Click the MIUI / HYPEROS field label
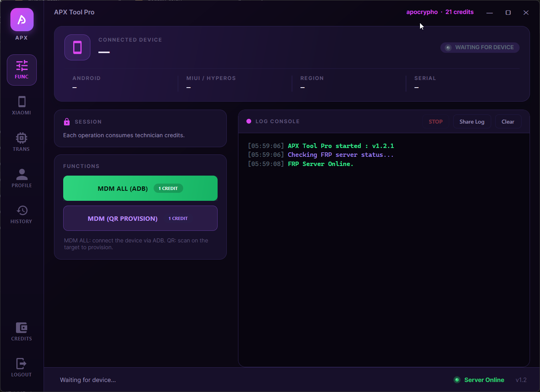This screenshot has width=540, height=392. tap(211, 78)
